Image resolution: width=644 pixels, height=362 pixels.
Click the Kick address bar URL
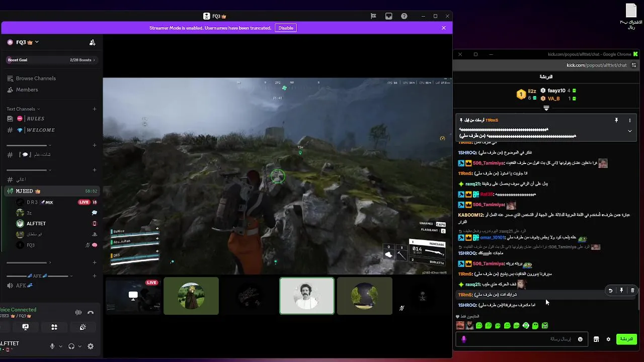coord(596,65)
